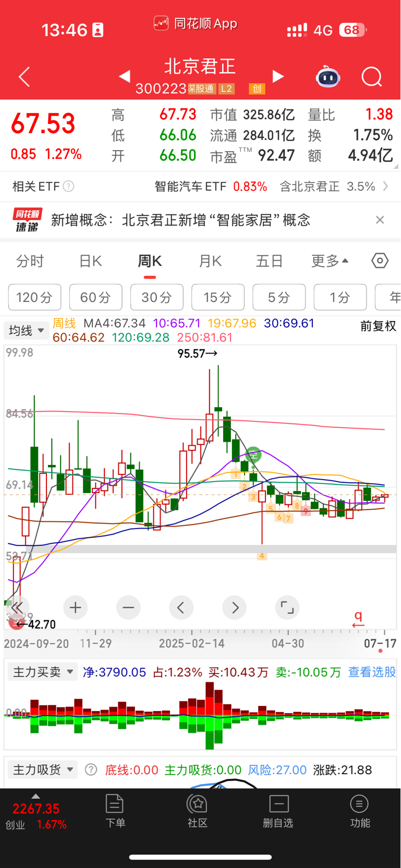Open the 均线 indicator dropdown
401x868 pixels.
[27, 331]
